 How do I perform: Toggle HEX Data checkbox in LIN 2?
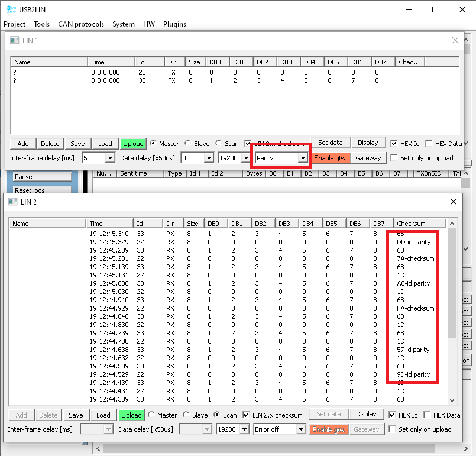tap(427, 415)
